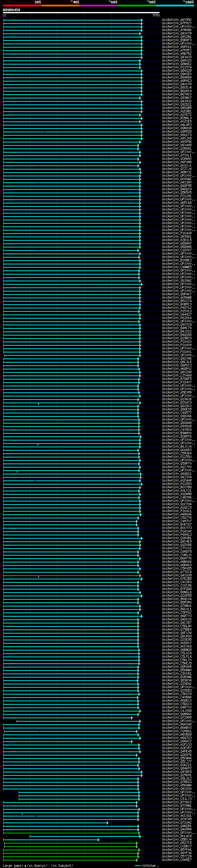
Task: Open hit UniRef100_Q25691
Action: pos(177,775)
